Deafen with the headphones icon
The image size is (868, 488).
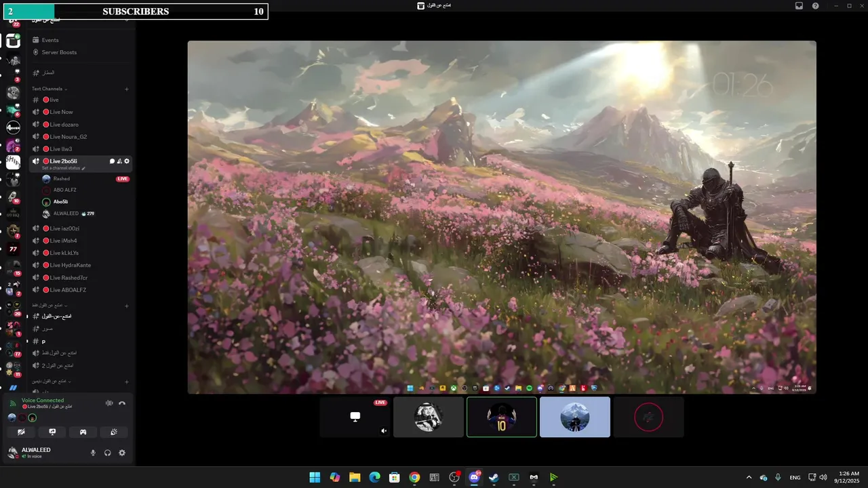click(x=108, y=453)
